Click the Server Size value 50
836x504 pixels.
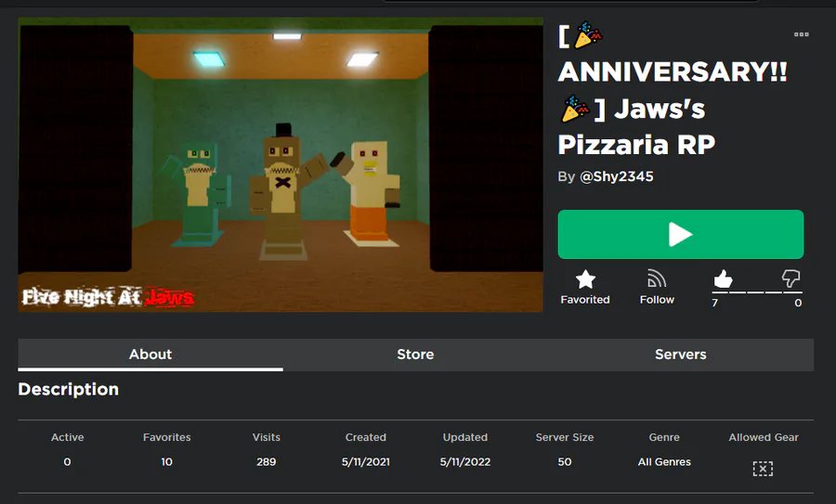pos(565,462)
